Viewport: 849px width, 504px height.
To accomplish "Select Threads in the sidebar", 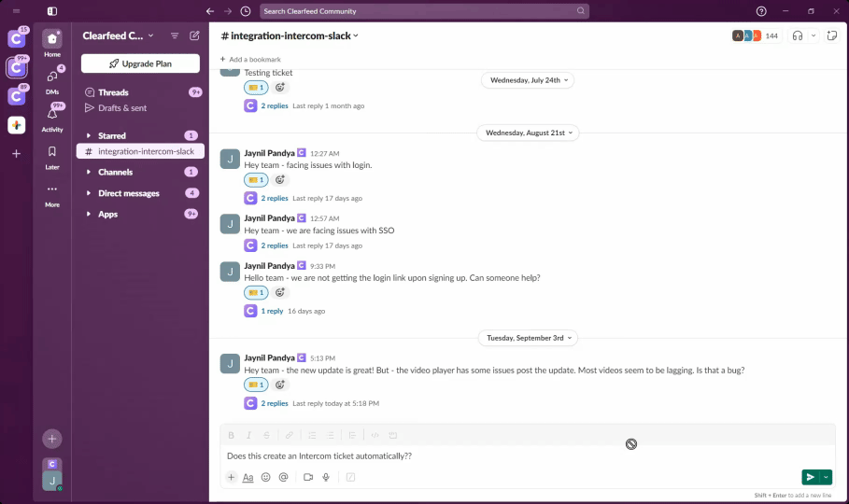I will 113,92.
